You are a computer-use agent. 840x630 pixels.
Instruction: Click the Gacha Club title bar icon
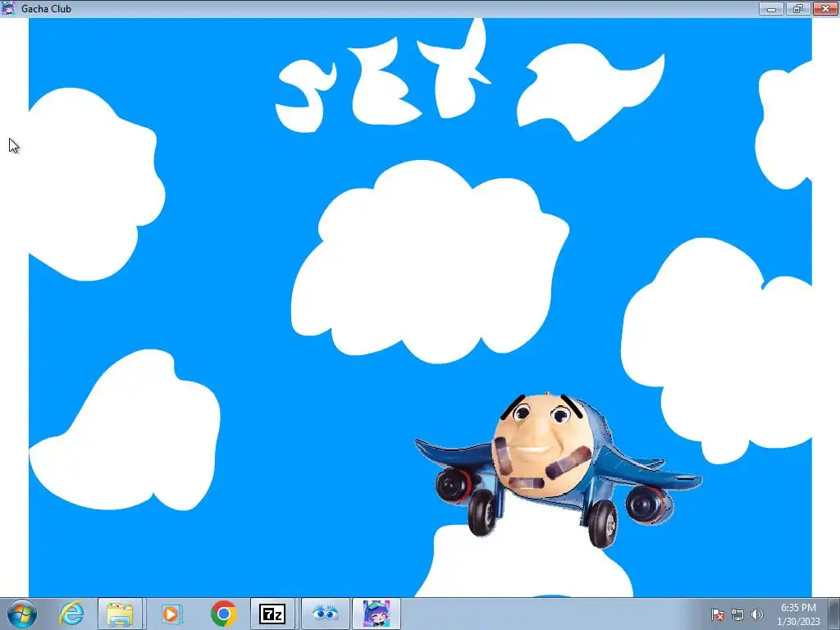(8, 8)
